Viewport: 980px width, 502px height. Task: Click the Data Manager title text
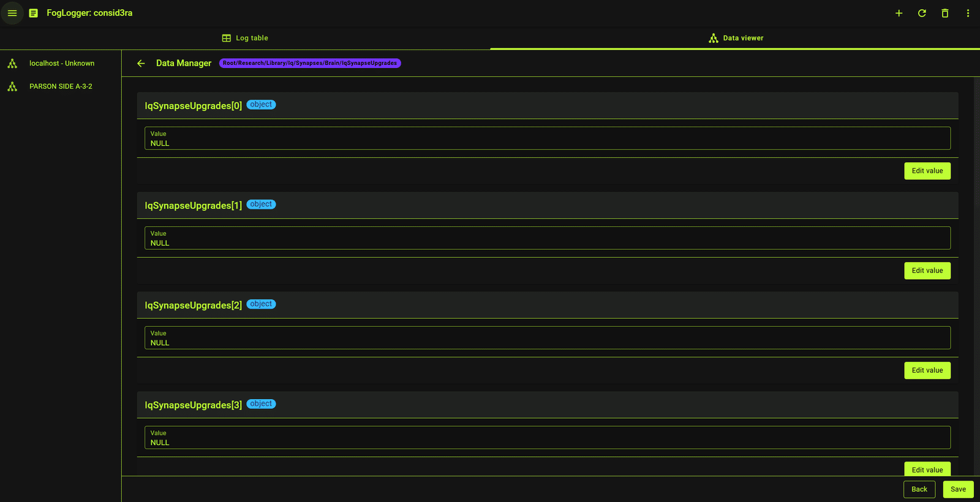coord(184,63)
